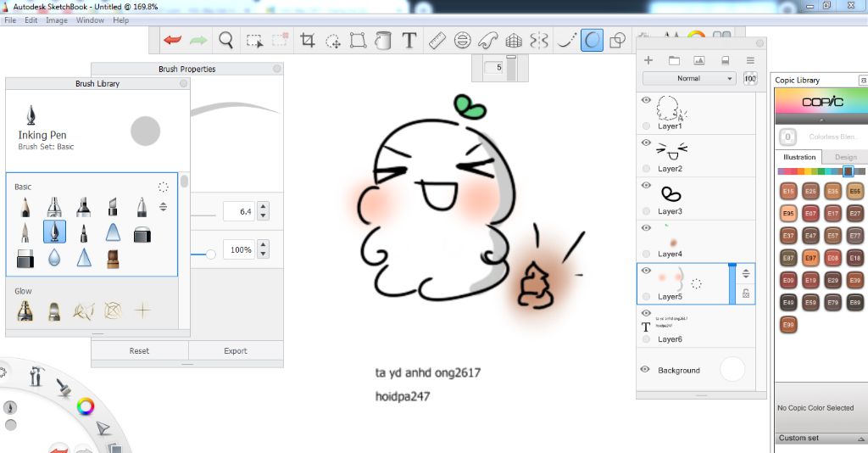Click the Reset button

click(140, 350)
